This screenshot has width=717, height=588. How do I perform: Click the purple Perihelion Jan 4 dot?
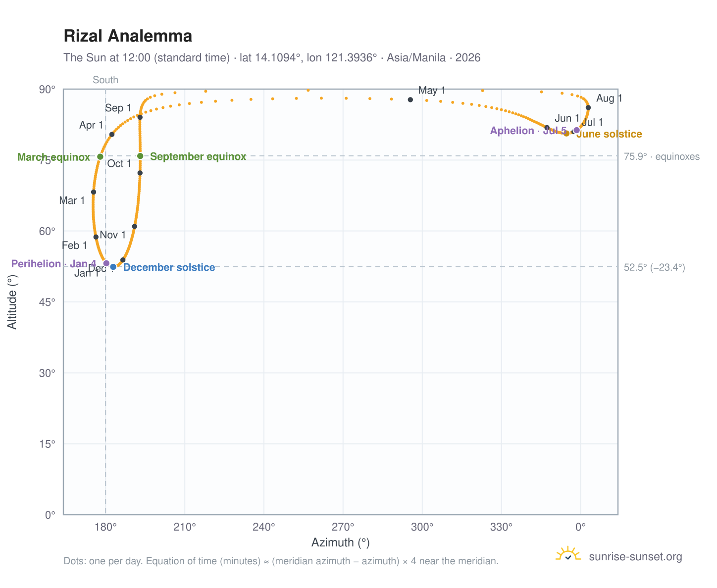click(106, 263)
